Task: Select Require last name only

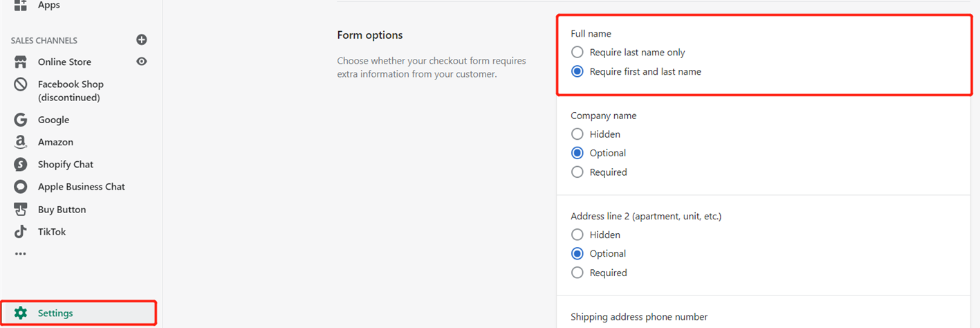Action: (577, 52)
